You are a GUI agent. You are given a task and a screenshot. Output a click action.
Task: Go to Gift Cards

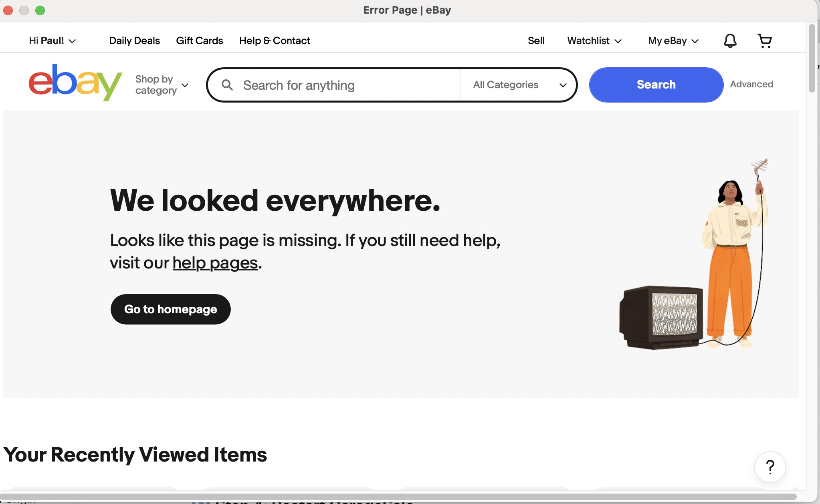click(x=200, y=41)
